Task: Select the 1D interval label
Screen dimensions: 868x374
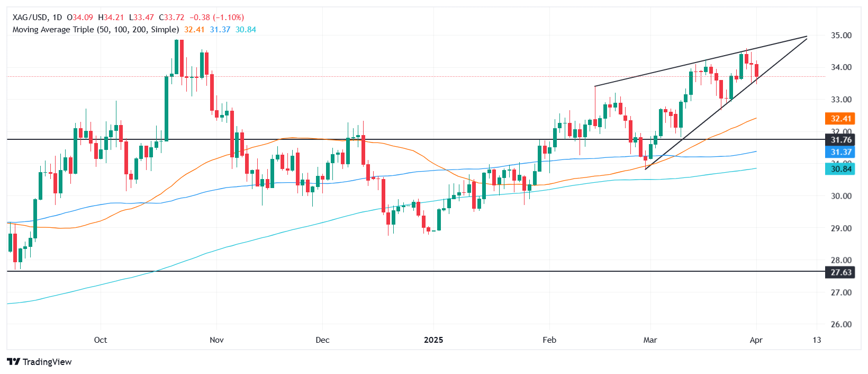Action: point(57,17)
